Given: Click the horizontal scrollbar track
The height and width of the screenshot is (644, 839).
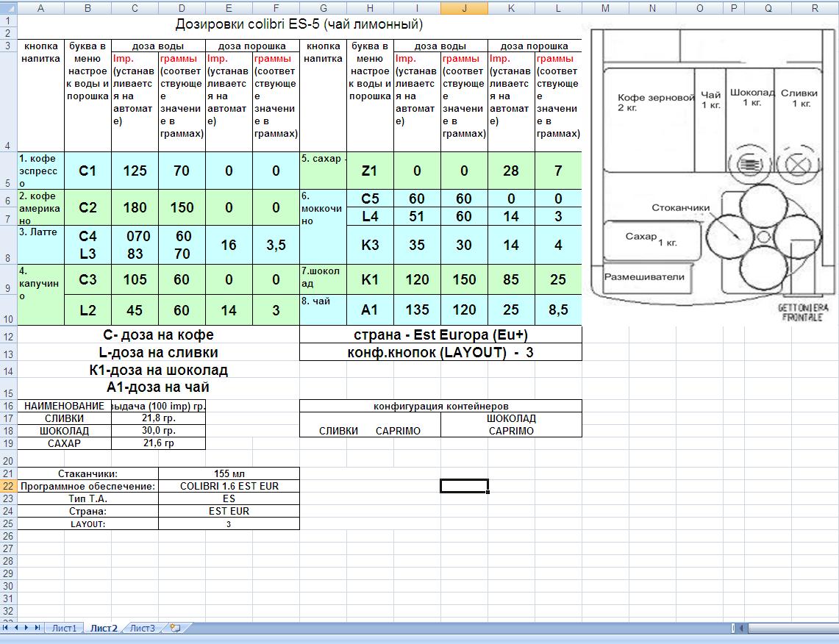Looking at the screenshot, I should [794, 628].
